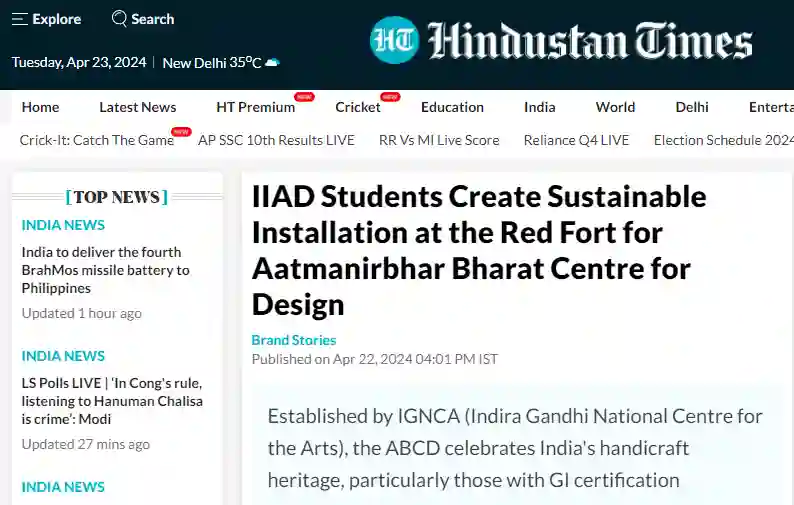Open Election Schedule 2024 link

(x=724, y=140)
